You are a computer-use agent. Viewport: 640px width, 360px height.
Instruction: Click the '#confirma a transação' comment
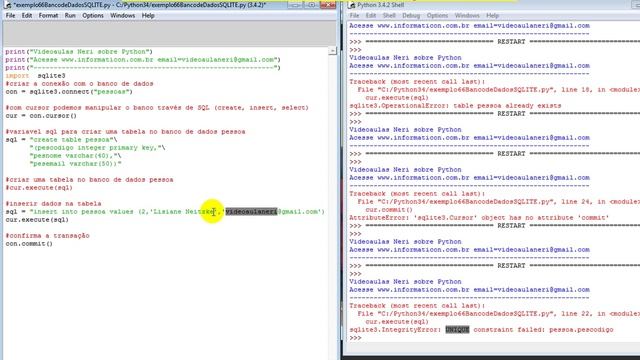[47, 236]
